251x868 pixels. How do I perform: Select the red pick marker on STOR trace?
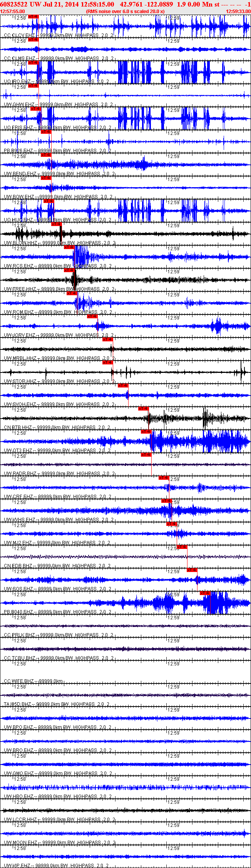pos(108,362)
